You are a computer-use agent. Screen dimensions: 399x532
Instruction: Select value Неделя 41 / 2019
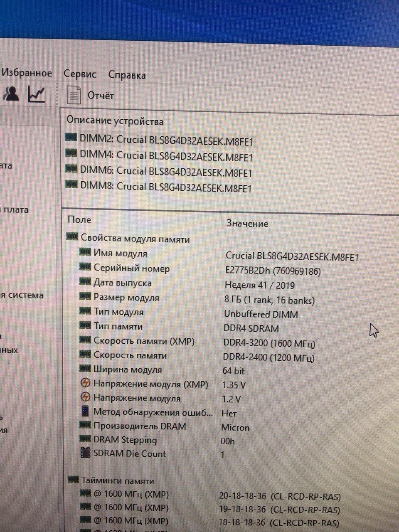(260, 286)
